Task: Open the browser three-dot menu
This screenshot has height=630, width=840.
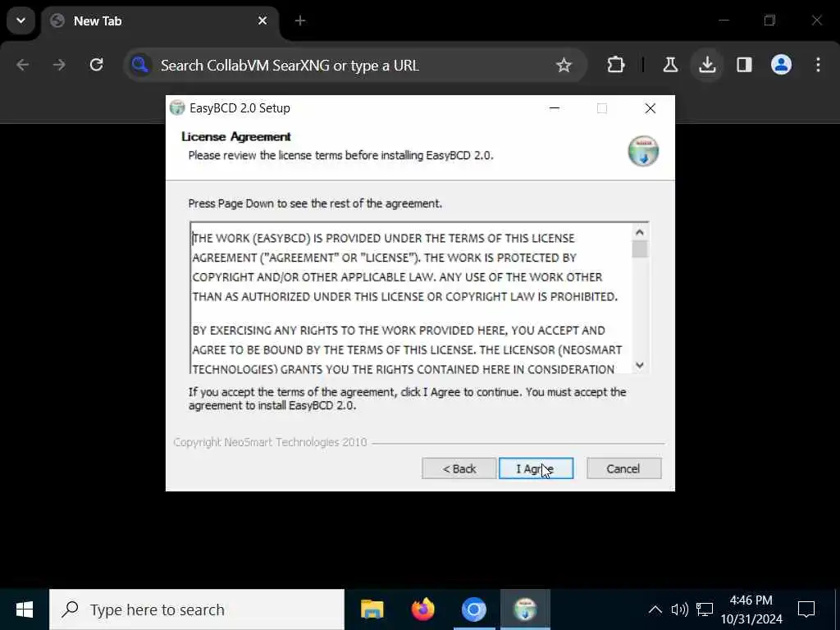Action: 818,66
